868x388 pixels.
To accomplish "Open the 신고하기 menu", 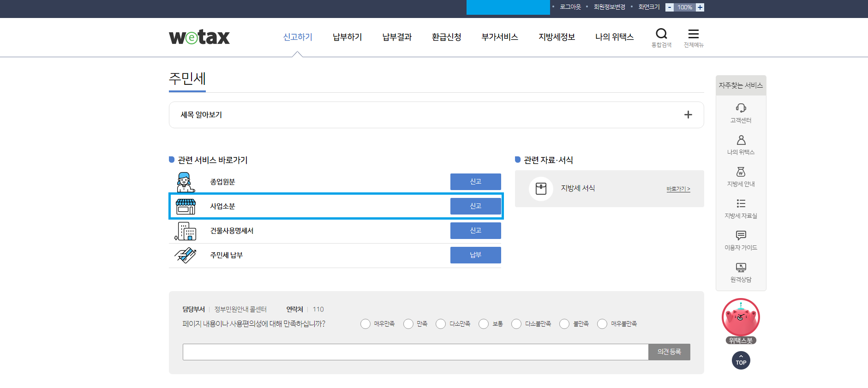I will [x=298, y=37].
